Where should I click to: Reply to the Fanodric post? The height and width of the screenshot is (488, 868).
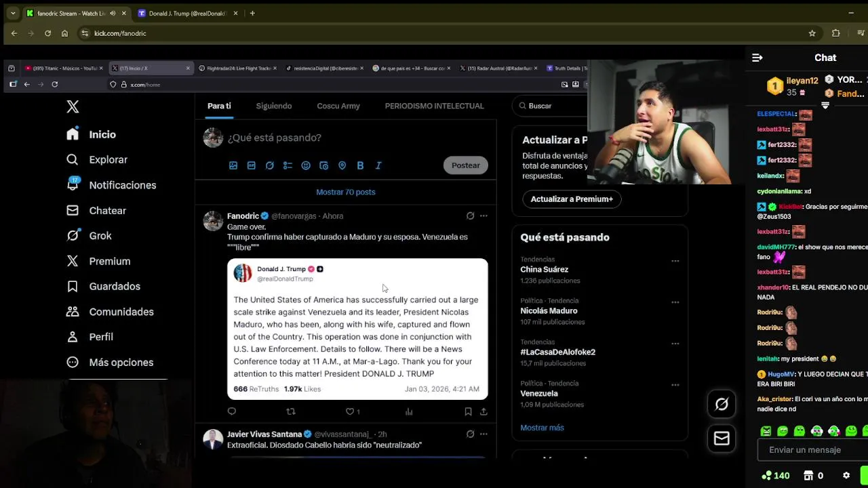click(x=232, y=411)
